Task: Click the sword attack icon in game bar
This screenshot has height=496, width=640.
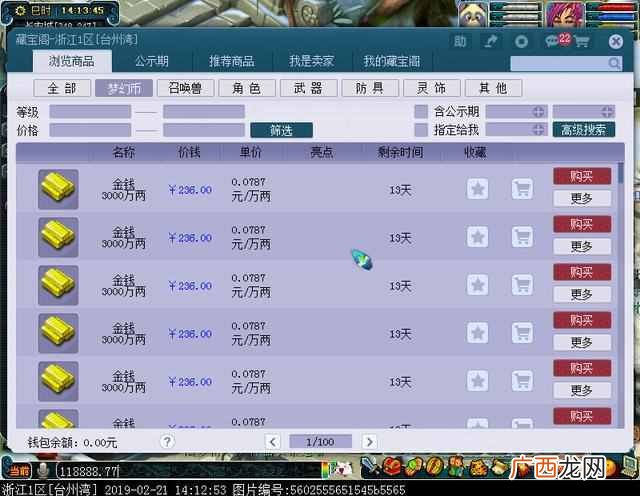Action: click(x=369, y=467)
